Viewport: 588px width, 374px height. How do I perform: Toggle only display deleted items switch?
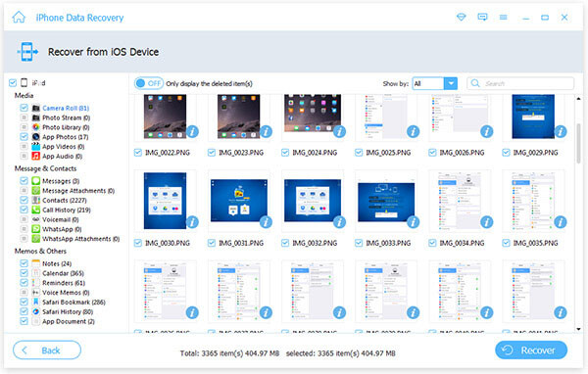click(149, 83)
